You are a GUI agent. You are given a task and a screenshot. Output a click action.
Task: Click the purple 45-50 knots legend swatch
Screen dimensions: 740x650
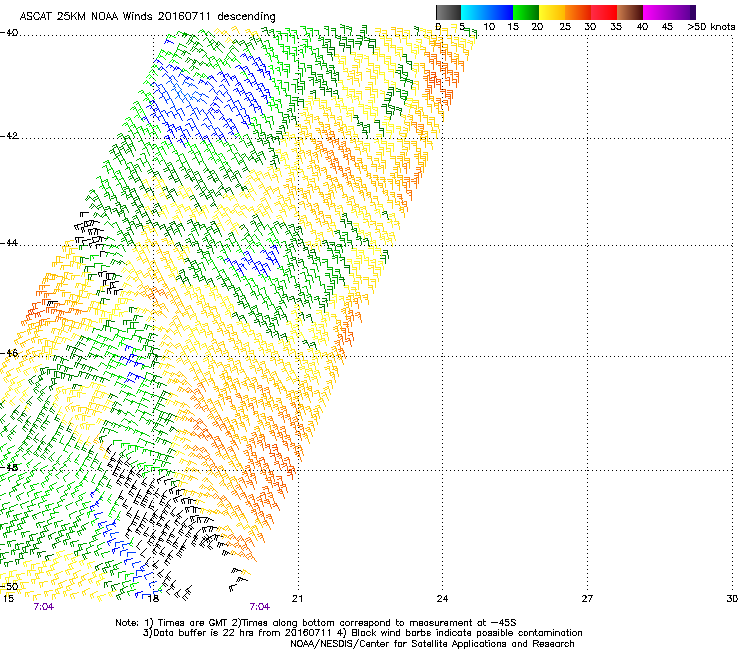680,12
